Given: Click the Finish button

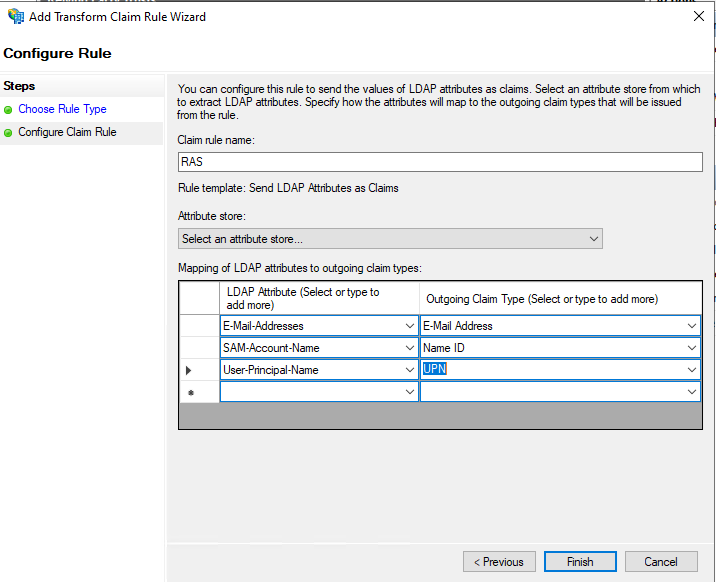Looking at the screenshot, I should click(580, 561).
